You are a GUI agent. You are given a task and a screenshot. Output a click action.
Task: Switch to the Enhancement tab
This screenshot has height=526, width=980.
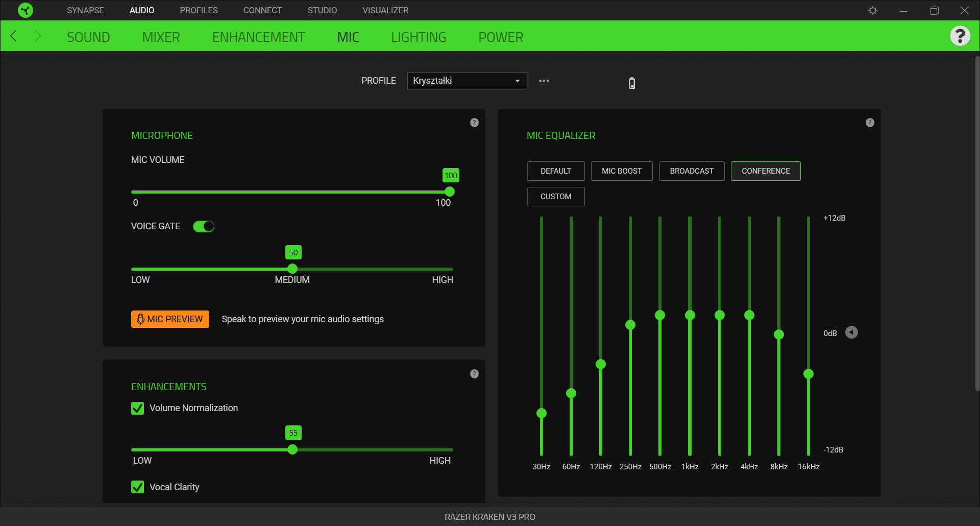tap(258, 37)
